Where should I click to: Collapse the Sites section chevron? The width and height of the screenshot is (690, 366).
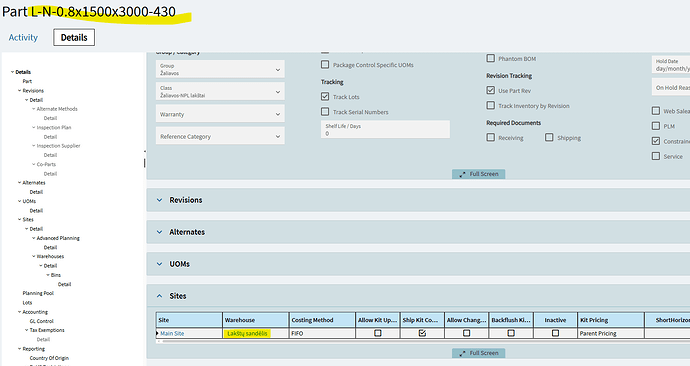159,296
